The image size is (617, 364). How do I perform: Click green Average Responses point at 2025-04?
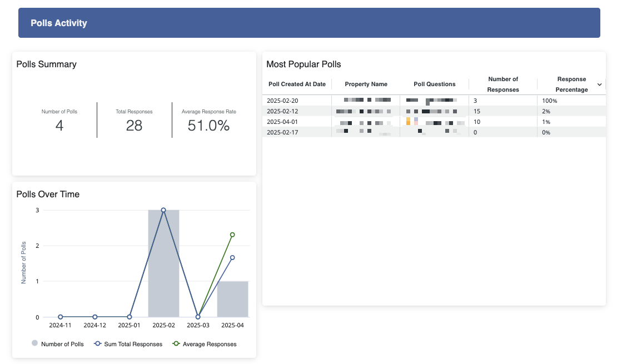coord(232,235)
